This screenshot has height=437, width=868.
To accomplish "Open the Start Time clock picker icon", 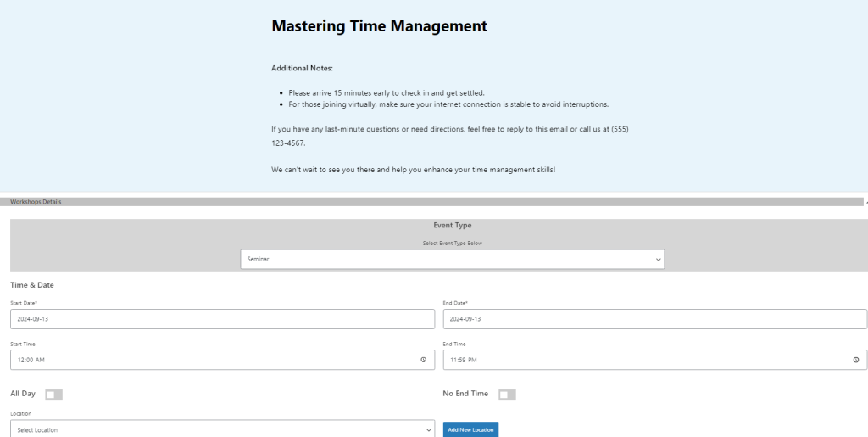I will pos(424,360).
